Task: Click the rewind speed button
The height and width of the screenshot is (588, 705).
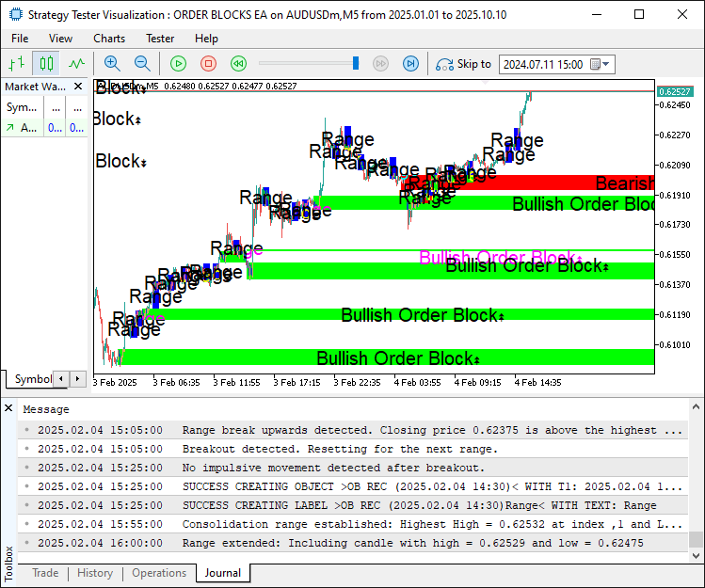Action: (x=239, y=64)
